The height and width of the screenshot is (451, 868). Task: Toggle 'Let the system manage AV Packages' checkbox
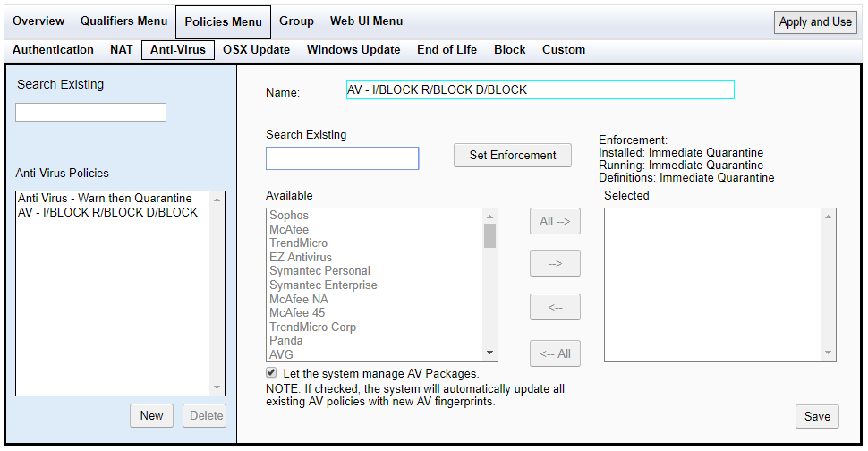(271, 372)
